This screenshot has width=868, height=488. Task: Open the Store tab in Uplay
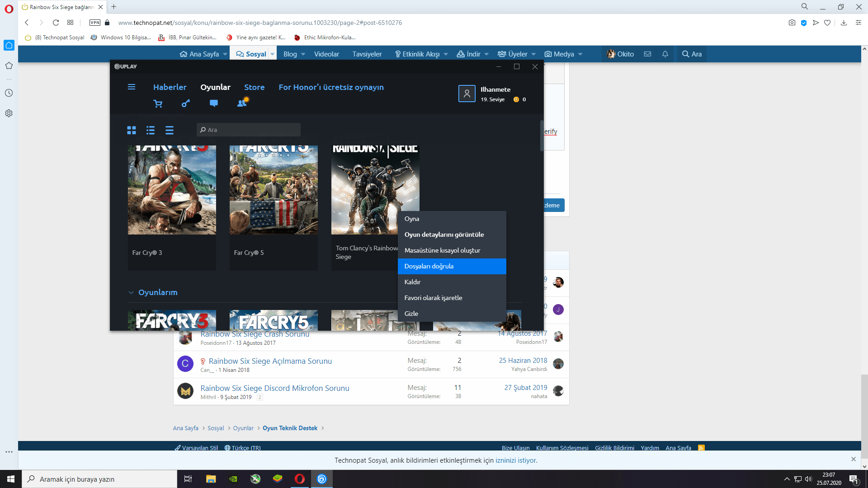point(254,87)
